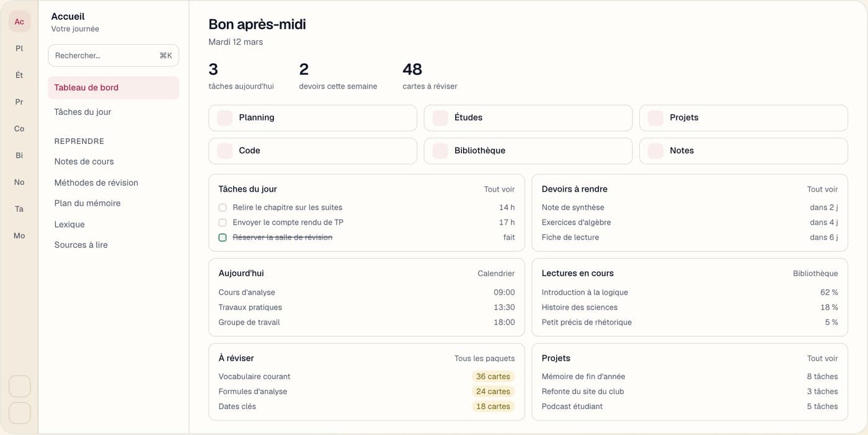Open Lexique in sidebar
The image size is (868, 435).
[113, 224]
